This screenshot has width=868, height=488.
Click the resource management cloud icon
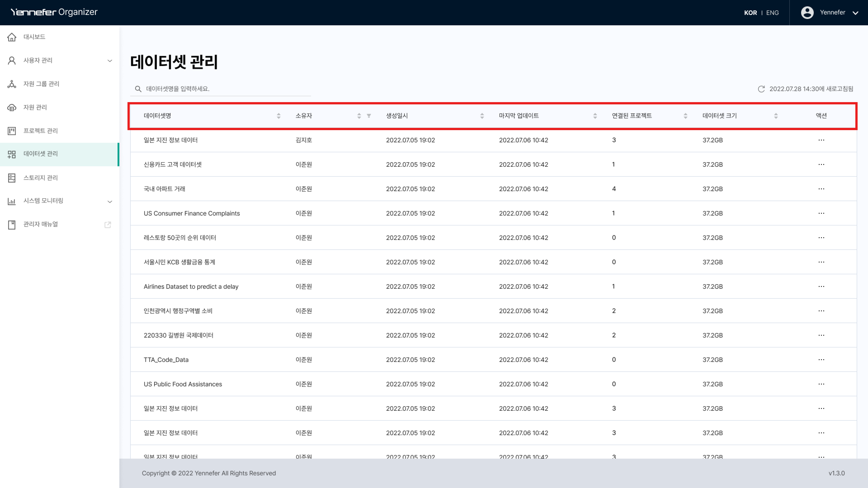click(x=12, y=108)
